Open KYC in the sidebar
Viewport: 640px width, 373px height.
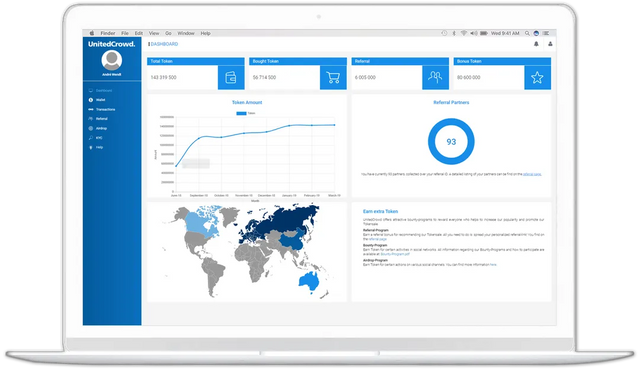tap(96, 138)
